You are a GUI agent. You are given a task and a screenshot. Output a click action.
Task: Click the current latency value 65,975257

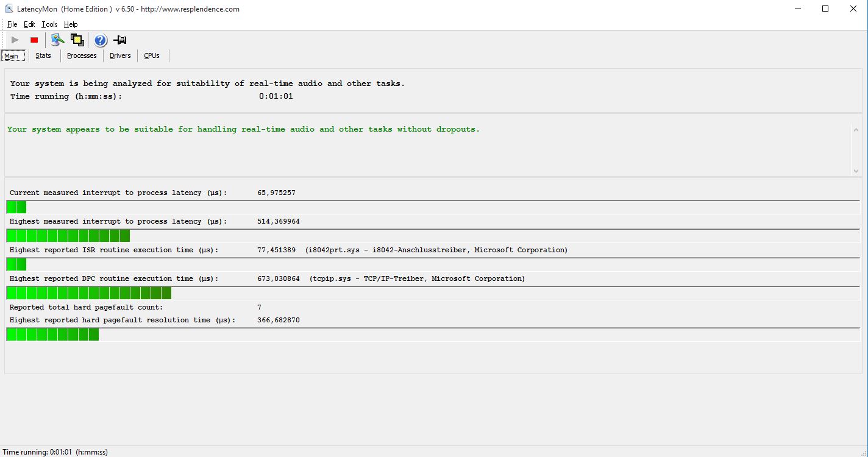coord(277,193)
